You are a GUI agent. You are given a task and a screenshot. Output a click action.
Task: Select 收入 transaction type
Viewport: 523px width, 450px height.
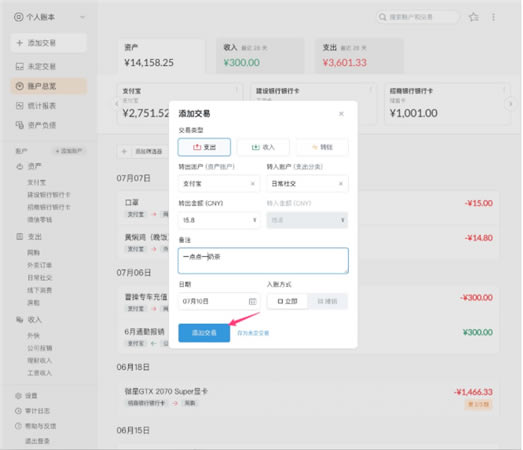pos(263,147)
